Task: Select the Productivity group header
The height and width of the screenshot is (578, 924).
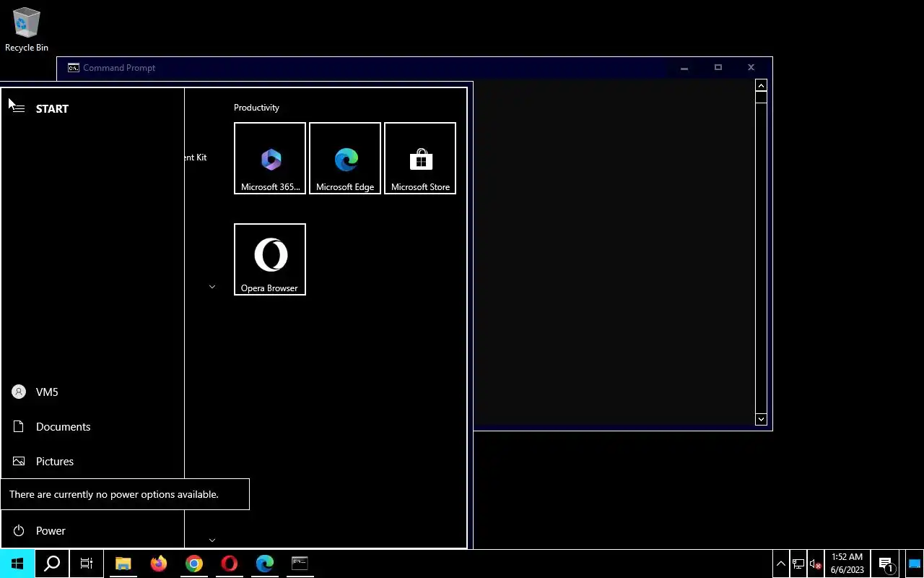Action: coord(256,108)
